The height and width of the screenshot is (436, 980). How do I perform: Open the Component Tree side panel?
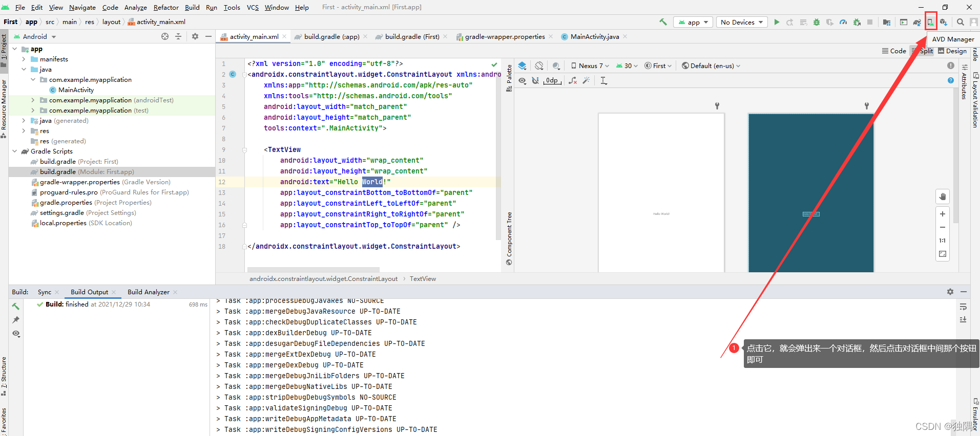[509, 238]
